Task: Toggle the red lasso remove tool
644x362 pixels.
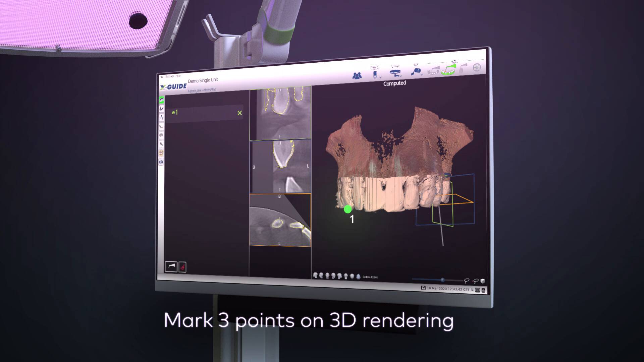Action: click(x=475, y=281)
